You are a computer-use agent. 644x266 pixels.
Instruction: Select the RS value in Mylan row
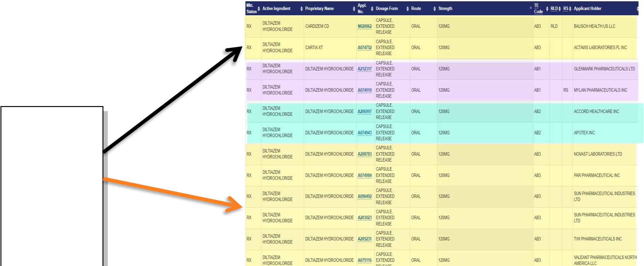click(566, 90)
